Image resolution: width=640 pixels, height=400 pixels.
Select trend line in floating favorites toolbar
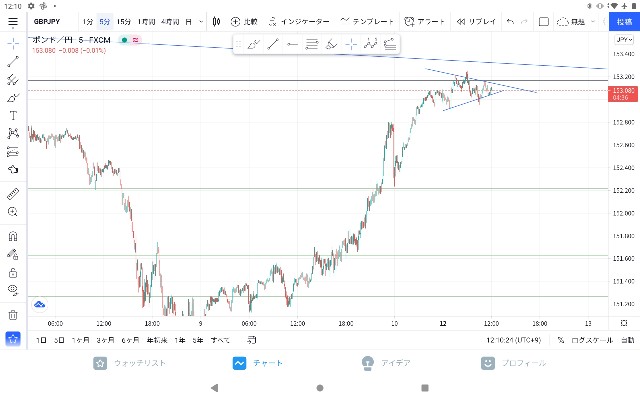(273, 44)
